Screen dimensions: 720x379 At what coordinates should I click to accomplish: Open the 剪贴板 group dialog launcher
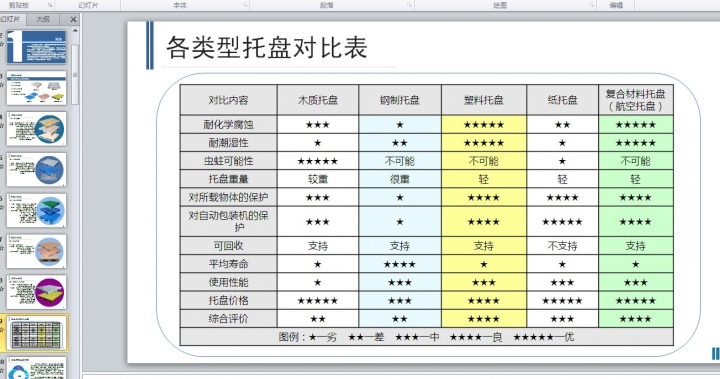(50, 5)
